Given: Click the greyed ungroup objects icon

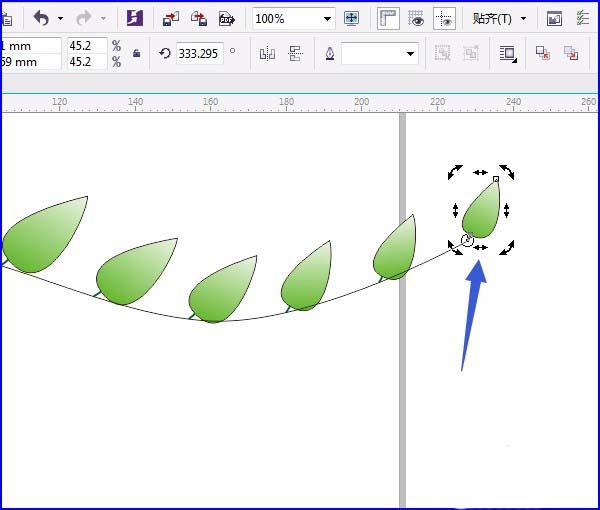Looking at the screenshot, I should tap(442, 53).
